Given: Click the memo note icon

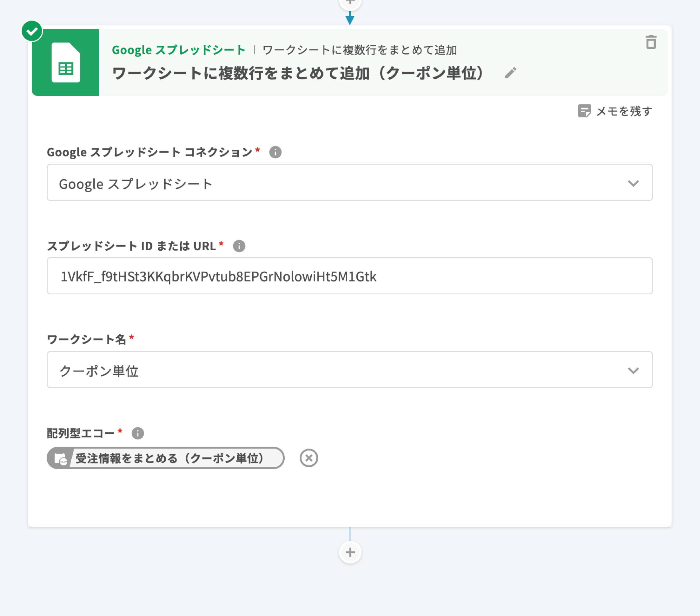Looking at the screenshot, I should click(x=584, y=111).
